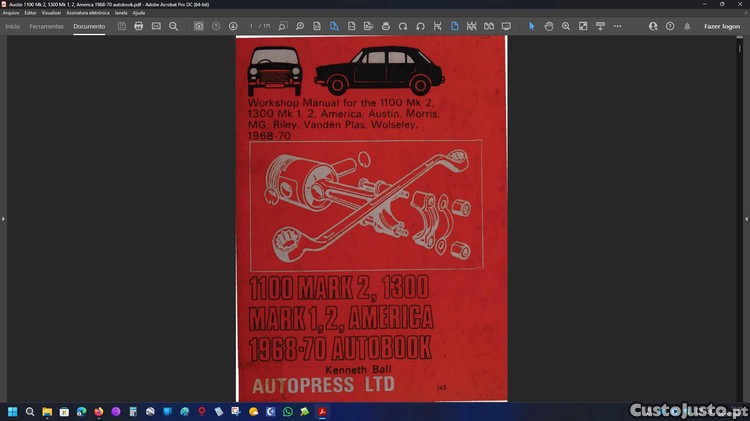Open the help question mark icon

(x=670, y=26)
